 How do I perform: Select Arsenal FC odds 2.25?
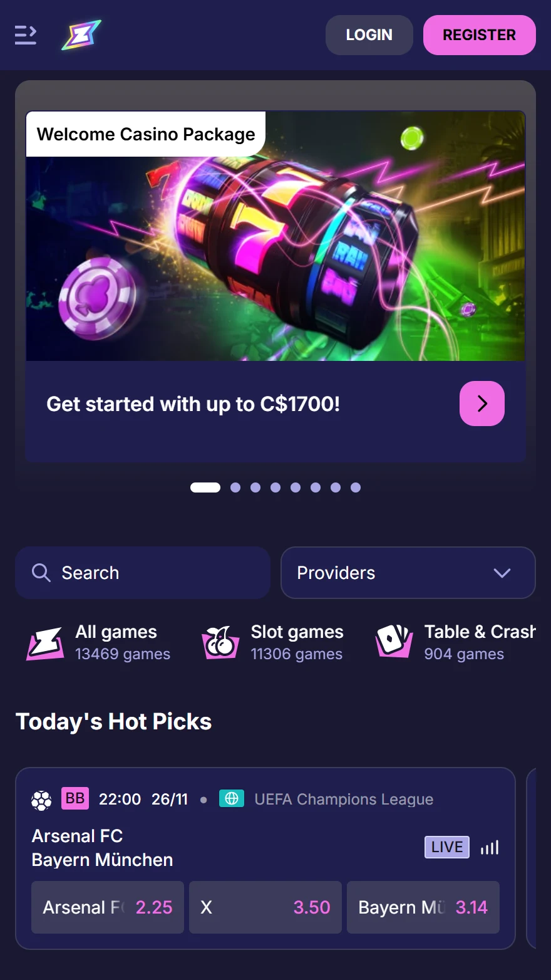click(x=108, y=907)
